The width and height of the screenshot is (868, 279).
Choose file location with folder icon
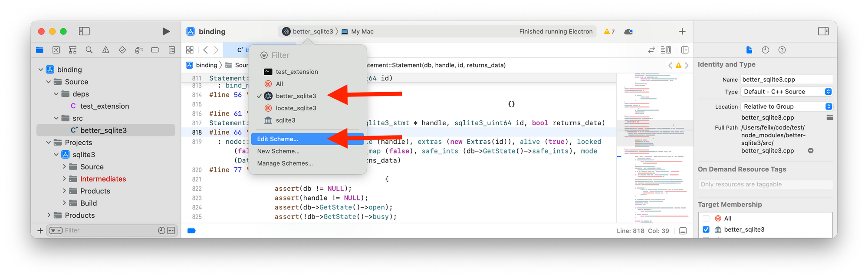click(x=830, y=118)
